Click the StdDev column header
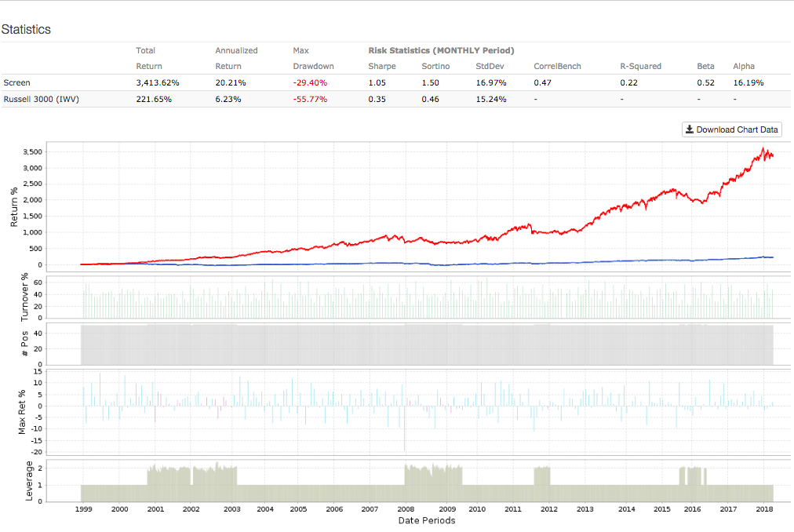 [x=490, y=66]
